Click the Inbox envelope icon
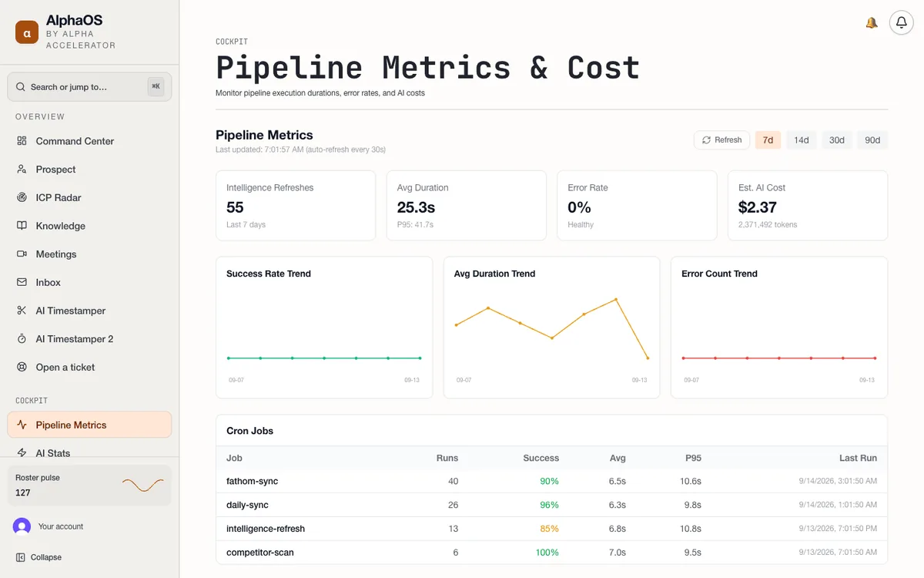This screenshot has height=578, width=924. (x=22, y=283)
